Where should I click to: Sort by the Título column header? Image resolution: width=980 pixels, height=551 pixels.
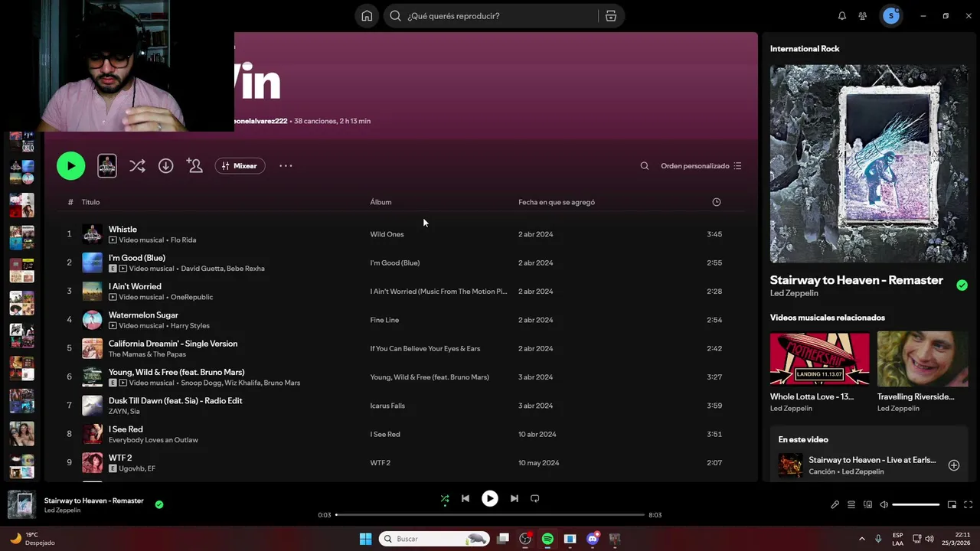90,202
